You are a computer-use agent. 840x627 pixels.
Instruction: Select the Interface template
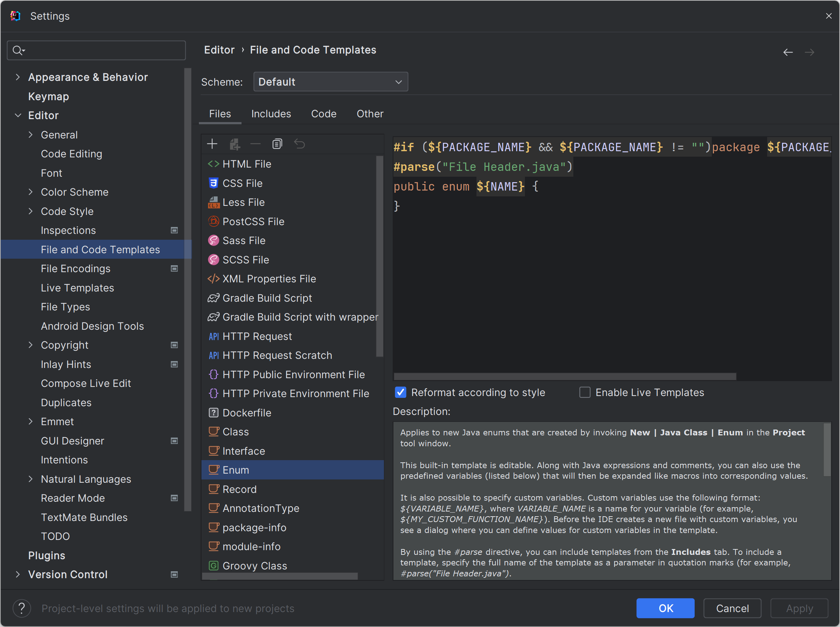pyautogui.click(x=293, y=451)
